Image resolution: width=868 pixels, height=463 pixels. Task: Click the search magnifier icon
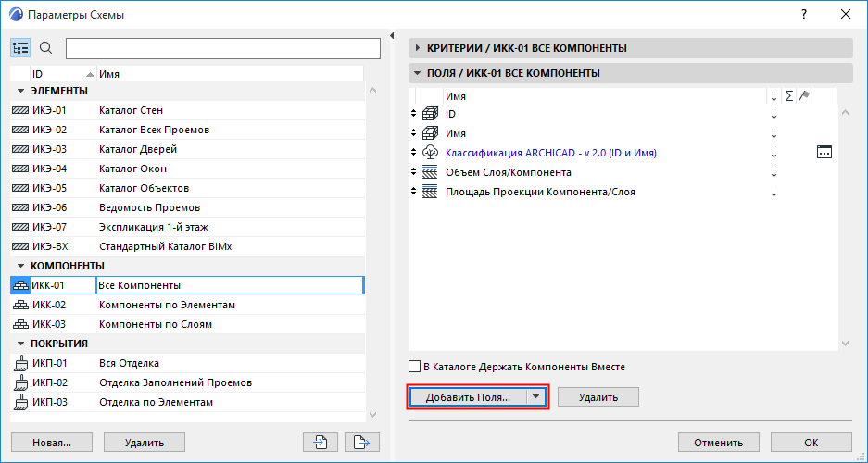(46, 49)
